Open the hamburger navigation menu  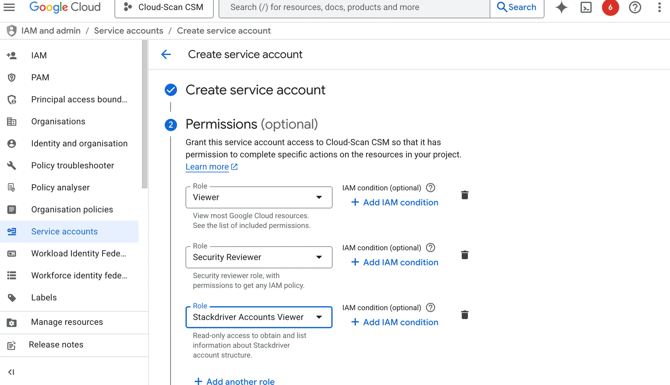[x=9, y=7]
